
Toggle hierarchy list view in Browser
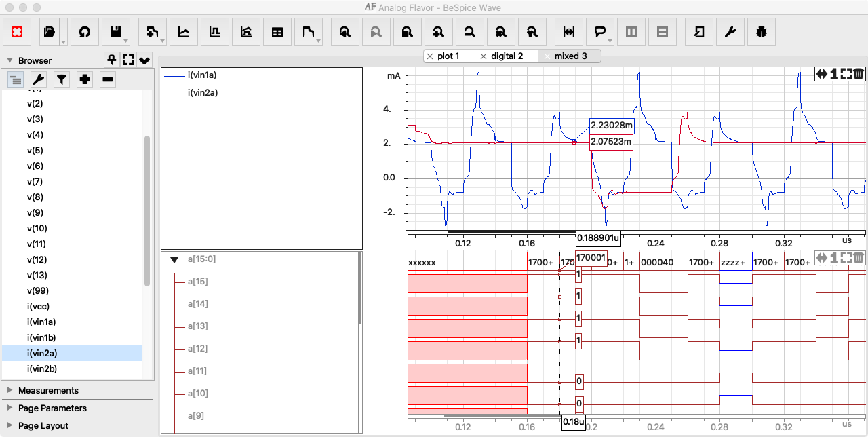(x=16, y=80)
